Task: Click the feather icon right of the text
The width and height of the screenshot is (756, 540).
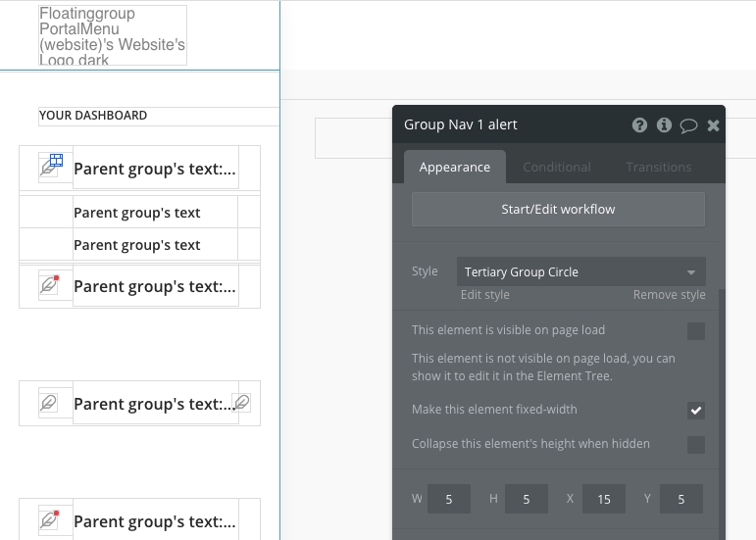Action: 241,403
